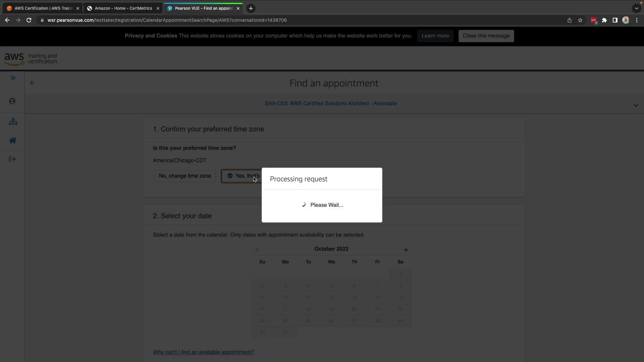This screenshot has width=644, height=362.
Task: Reload the page with the refresh icon
Action: [29, 20]
